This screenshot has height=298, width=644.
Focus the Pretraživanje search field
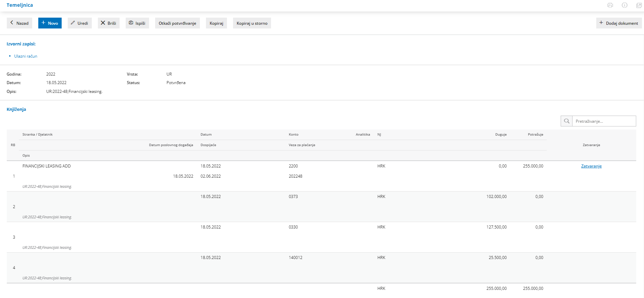tap(604, 121)
